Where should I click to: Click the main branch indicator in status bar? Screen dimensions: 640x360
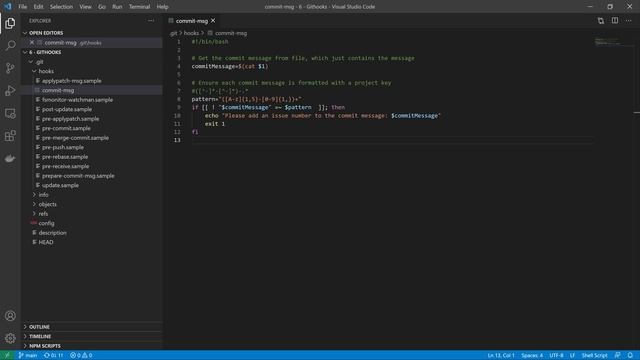[x=28, y=355]
